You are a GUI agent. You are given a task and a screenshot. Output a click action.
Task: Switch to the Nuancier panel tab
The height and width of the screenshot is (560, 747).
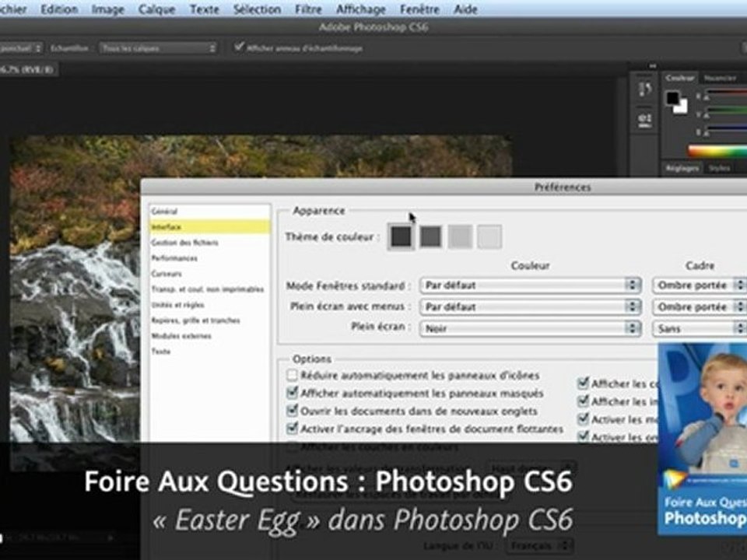point(720,78)
